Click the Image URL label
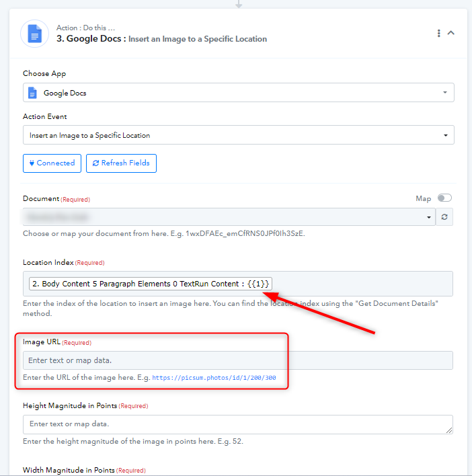Viewport: 472px width, 476px height. tap(42, 342)
